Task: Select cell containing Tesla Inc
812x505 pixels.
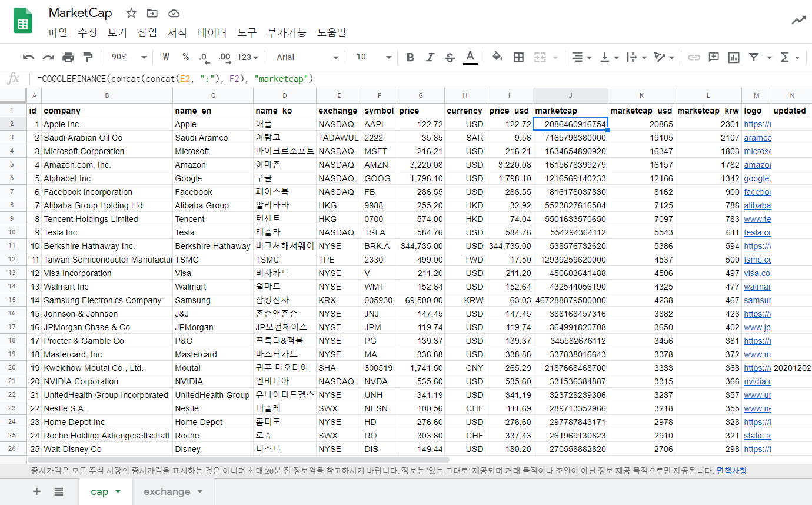Action: pyautogui.click(x=107, y=232)
